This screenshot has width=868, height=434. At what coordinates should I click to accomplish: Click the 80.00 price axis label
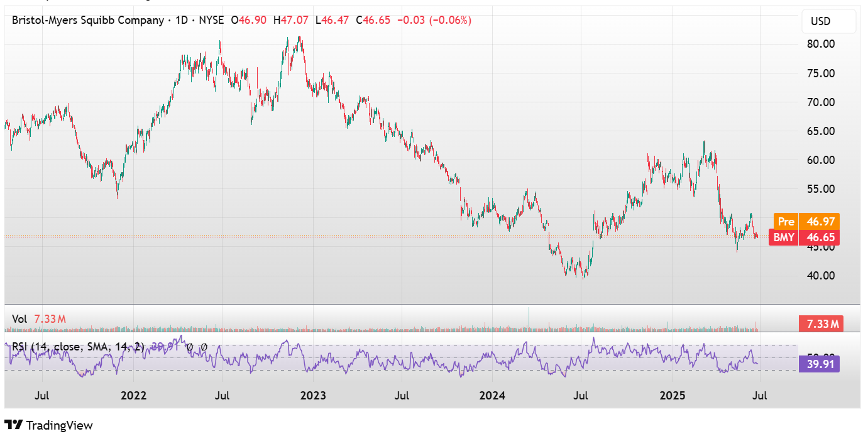coord(821,44)
